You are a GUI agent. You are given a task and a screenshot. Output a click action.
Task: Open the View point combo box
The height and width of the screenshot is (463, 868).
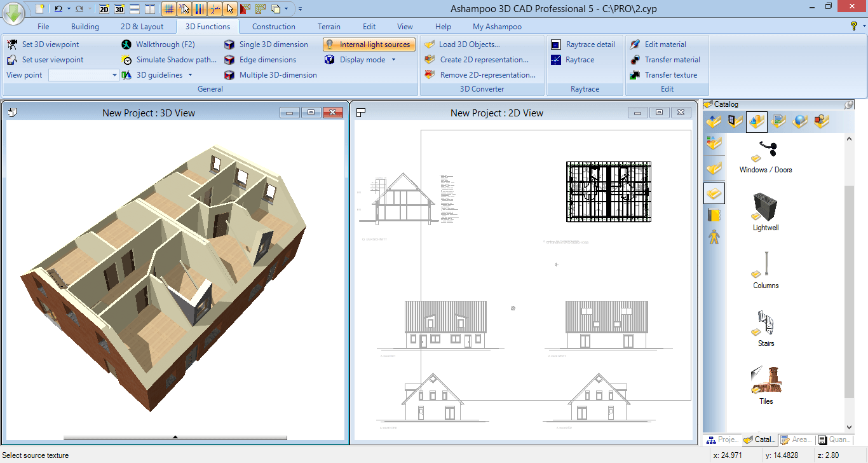[x=83, y=75]
